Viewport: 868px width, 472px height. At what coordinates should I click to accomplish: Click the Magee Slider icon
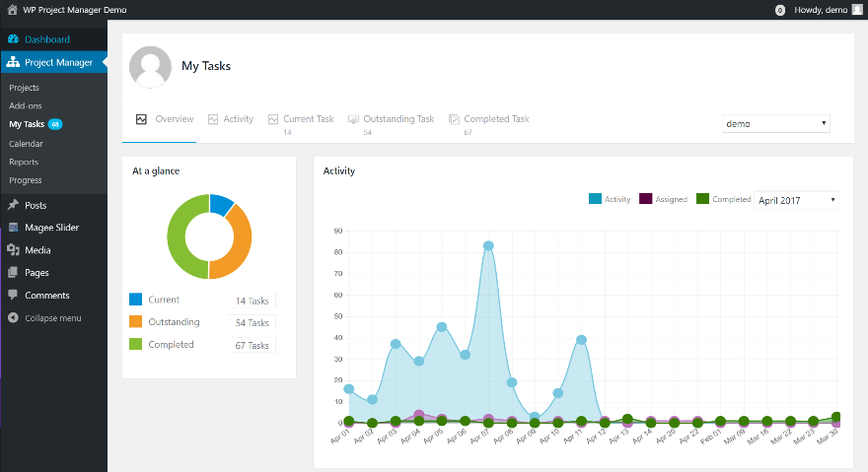(13, 228)
